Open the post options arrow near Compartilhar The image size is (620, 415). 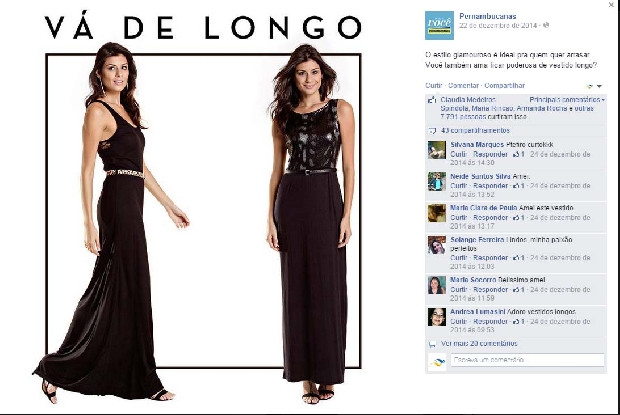click(x=599, y=86)
